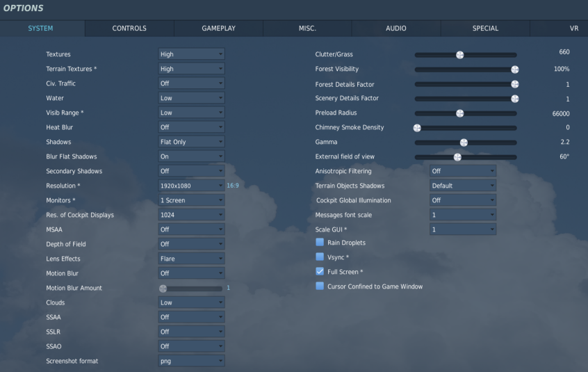Click the Clutter/Grass value 660

(x=564, y=52)
